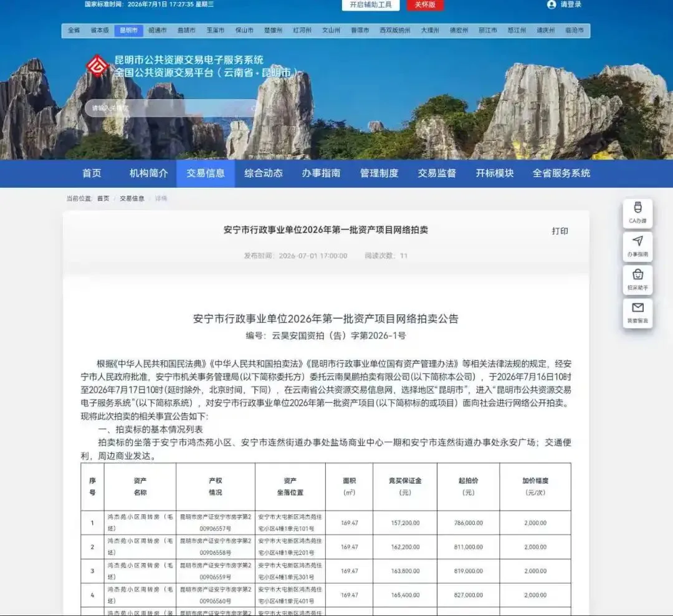Screen dimensions: 673x616
Task: Go to 首页 in the main navigation bar
Action: 92,173
